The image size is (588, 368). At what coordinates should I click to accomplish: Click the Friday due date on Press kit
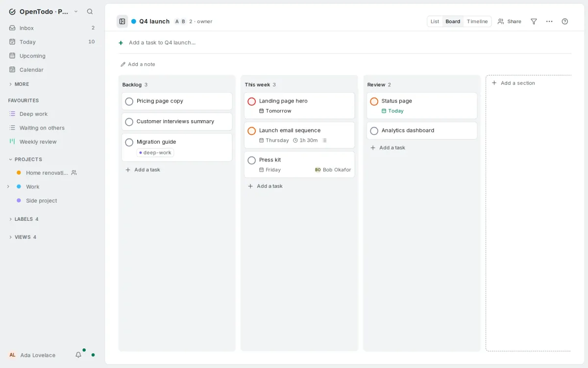click(x=270, y=170)
